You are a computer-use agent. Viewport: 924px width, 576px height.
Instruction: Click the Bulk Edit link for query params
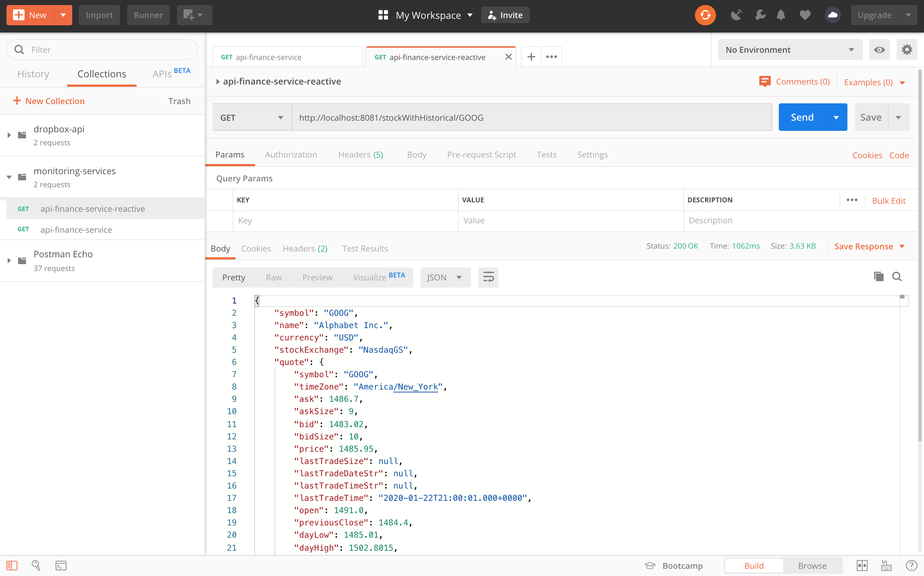(890, 199)
